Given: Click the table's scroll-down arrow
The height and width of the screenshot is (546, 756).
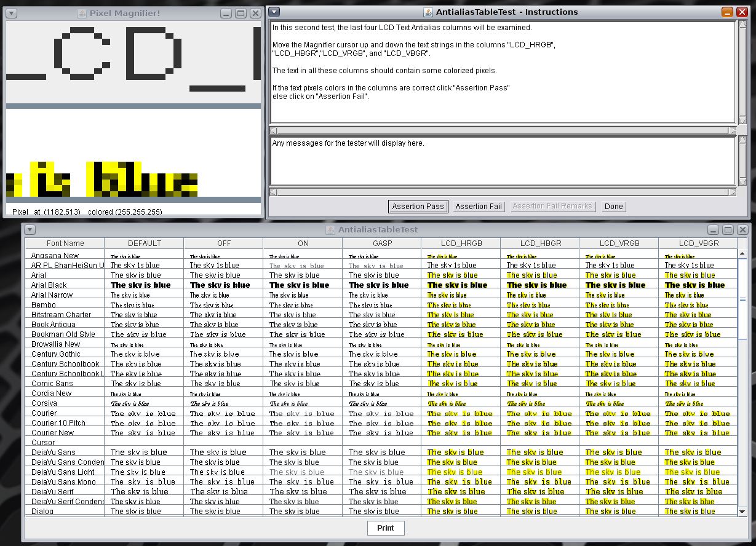Looking at the screenshot, I should (742, 510).
